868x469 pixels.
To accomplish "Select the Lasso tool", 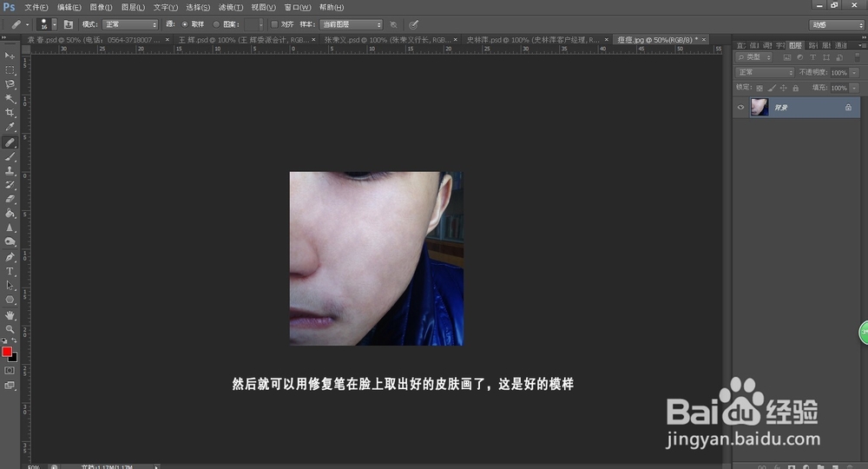I will click(x=10, y=85).
